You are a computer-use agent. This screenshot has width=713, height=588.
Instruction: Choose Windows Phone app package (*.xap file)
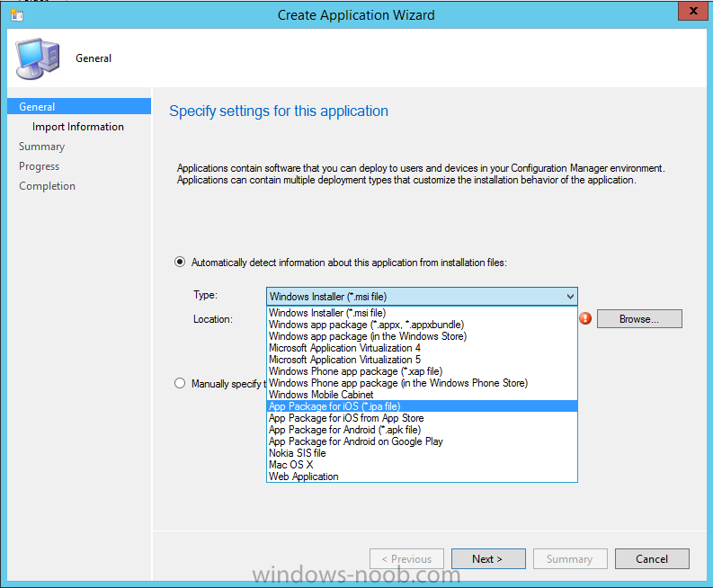(x=422, y=371)
